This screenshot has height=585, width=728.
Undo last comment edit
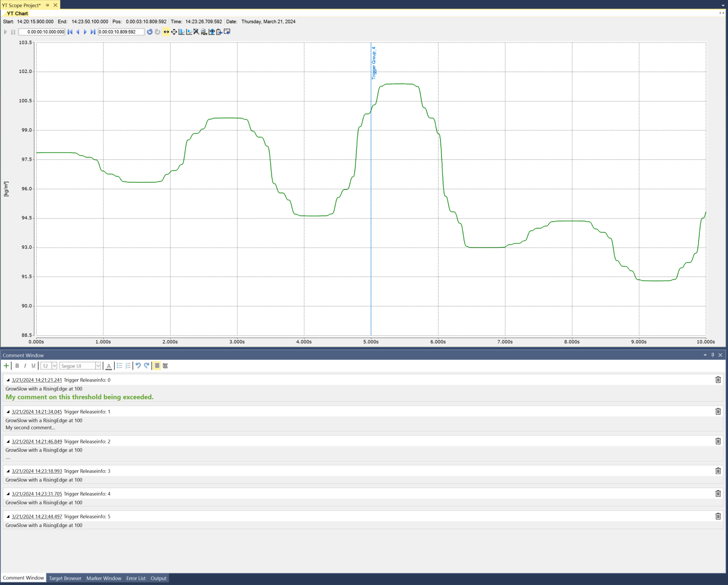[138, 366]
